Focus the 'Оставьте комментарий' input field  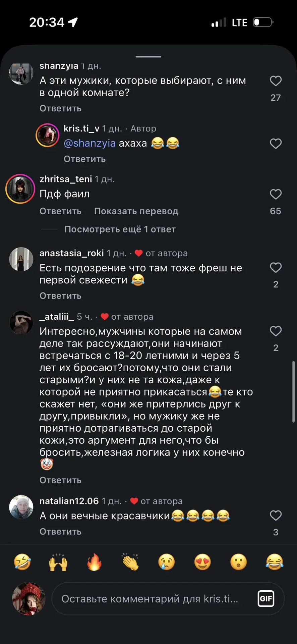[x=168, y=599]
